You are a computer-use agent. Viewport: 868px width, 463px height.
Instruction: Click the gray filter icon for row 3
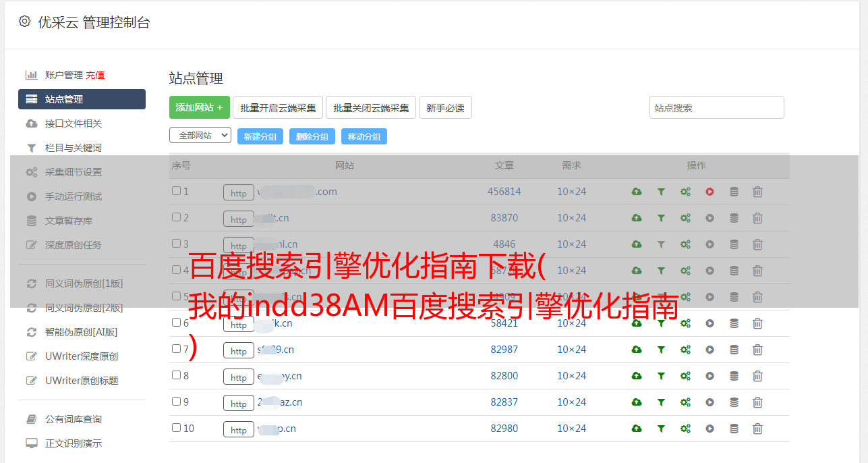pos(661,244)
